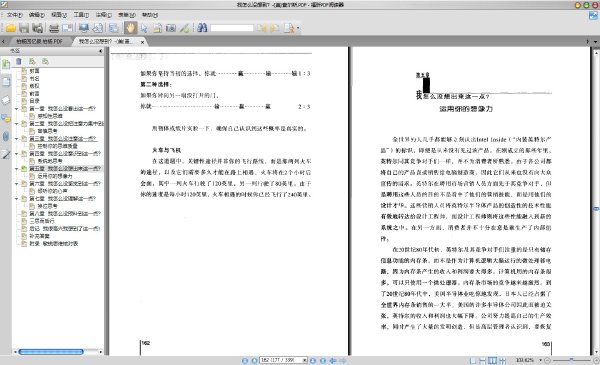This screenshot has height=365, width=600.
Task: Click the zoom slider handle
Action: click(571, 360)
